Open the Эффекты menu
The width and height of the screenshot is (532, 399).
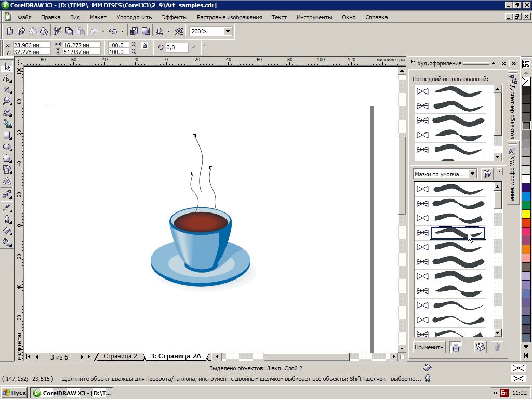(x=174, y=17)
